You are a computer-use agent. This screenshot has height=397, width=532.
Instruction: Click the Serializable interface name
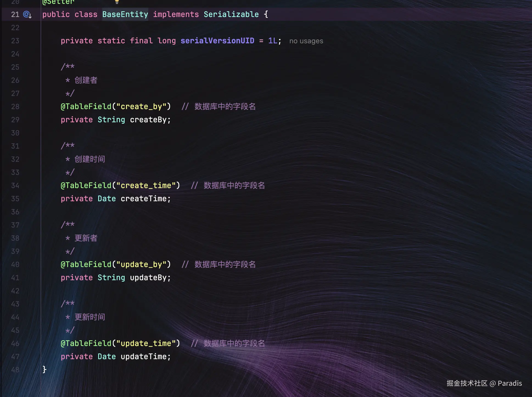tap(231, 15)
